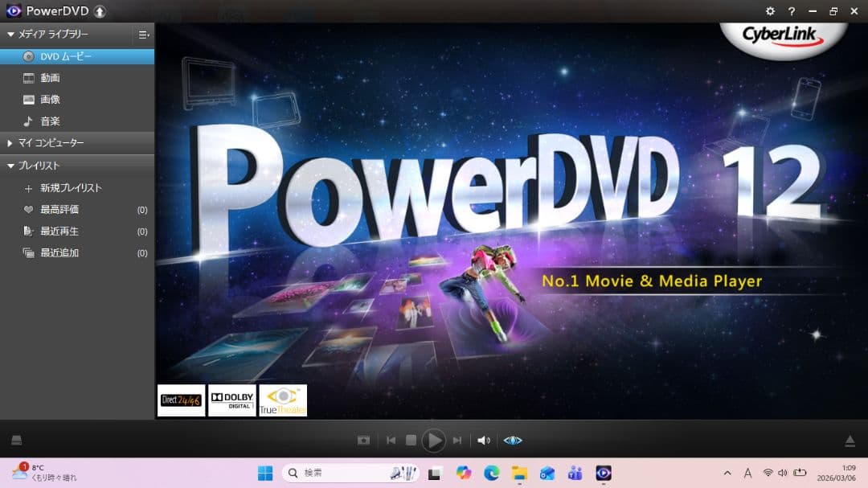868x488 pixels.
Task: Click the Dolby Digital badge
Action: pos(232,400)
